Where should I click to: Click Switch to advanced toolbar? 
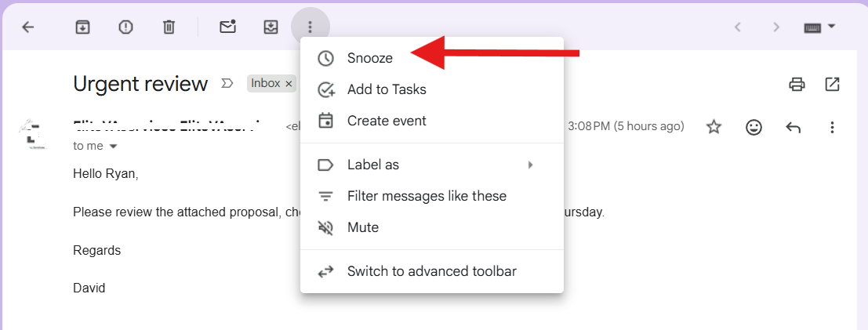point(432,271)
